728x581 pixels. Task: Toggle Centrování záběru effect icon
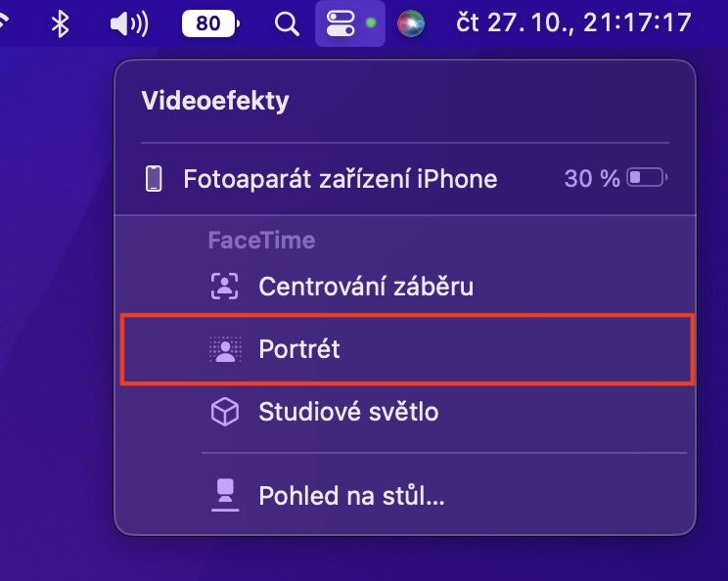[x=225, y=287]
